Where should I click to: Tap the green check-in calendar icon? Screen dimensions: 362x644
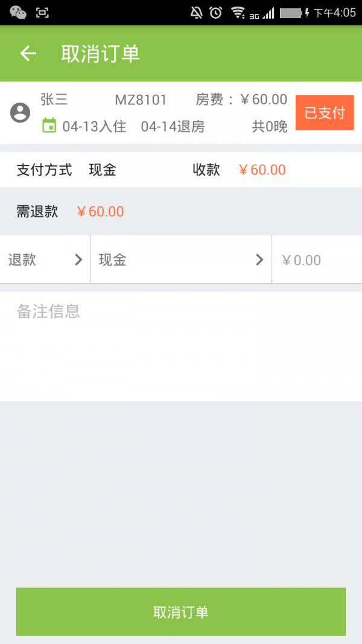(x=49, y=126)
